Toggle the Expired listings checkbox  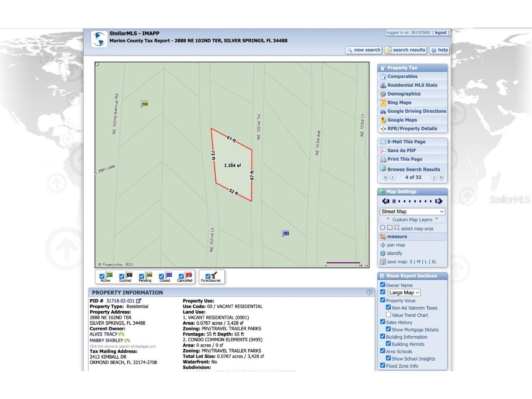coord(122,276)
